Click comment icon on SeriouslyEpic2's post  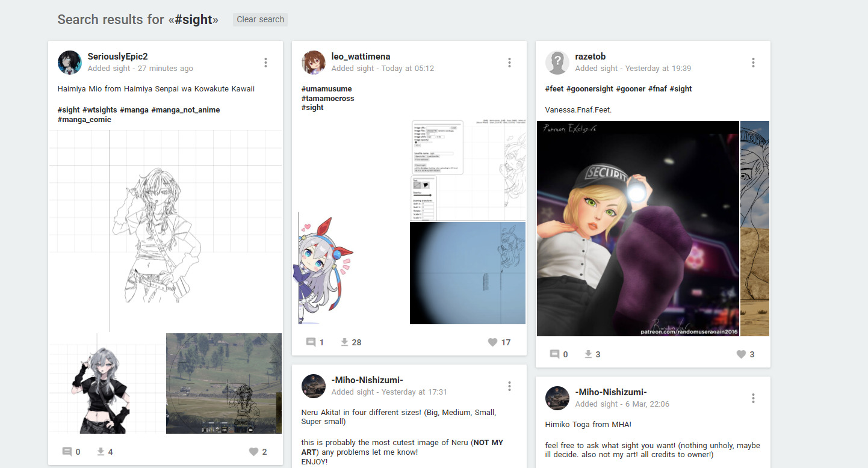[67, 452]
